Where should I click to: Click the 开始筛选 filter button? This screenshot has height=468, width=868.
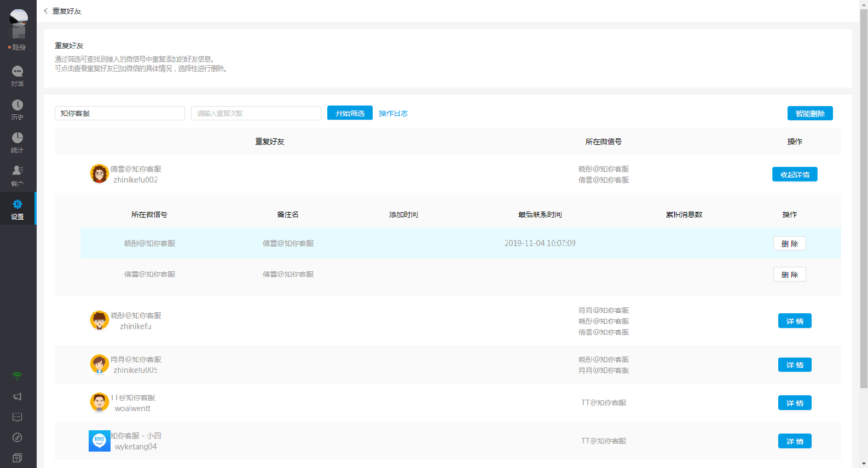pyautogui.click(x=350, y=113)
